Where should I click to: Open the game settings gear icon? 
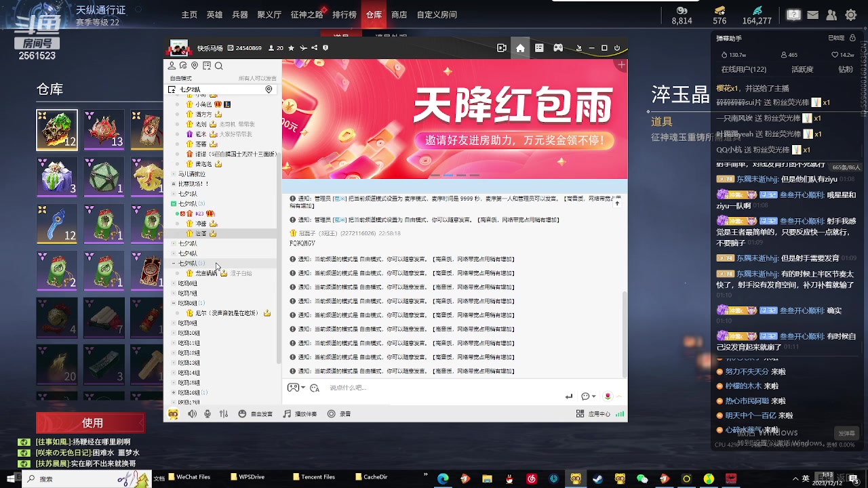pyautogui.click(x=850, y=14)
